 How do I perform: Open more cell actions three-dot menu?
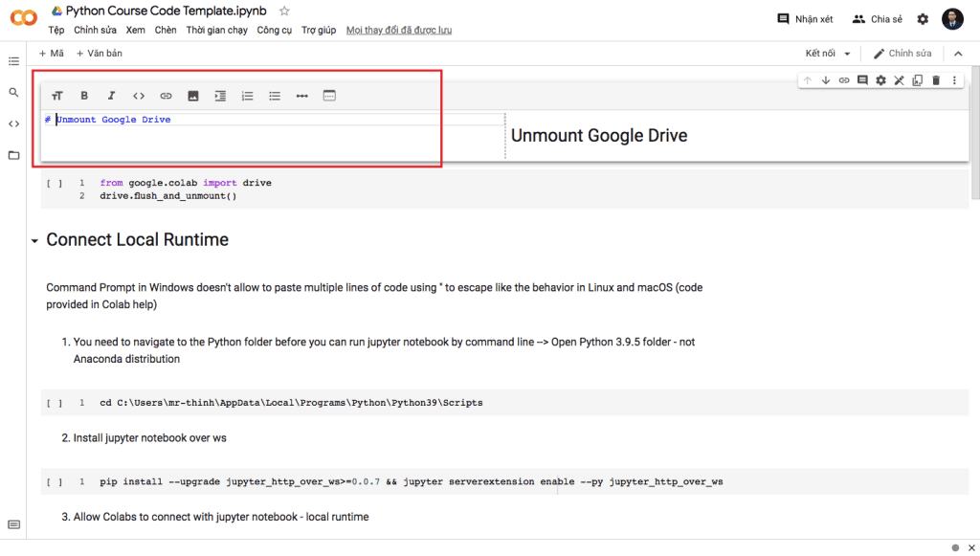(954, 80)
